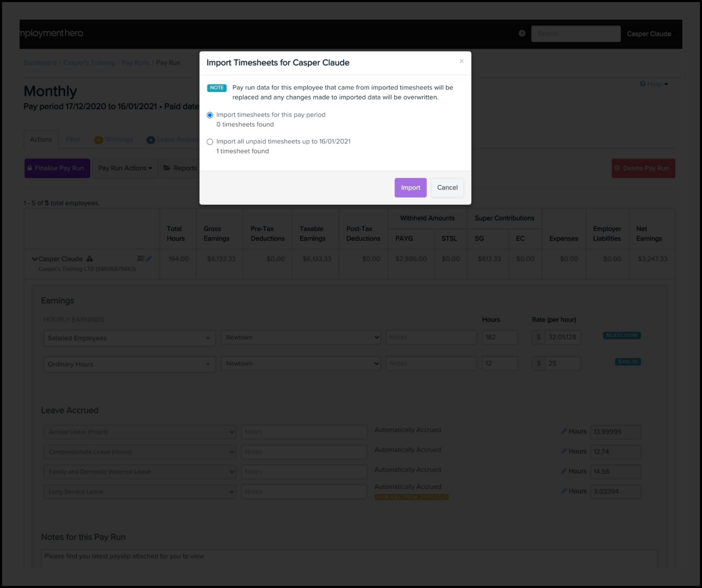Click the pencil icon next to Long Service Leave hours

564,491
